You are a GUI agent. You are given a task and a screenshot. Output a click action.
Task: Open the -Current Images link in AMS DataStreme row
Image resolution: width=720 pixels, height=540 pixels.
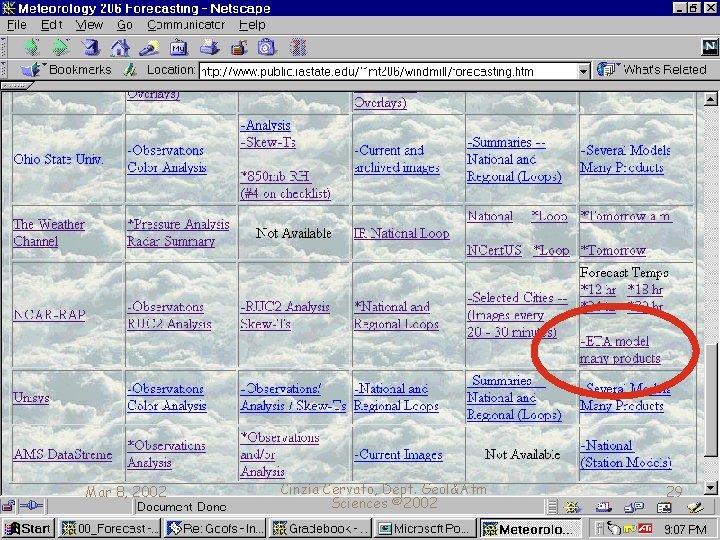pyautogui.click(x=398, y=455)
